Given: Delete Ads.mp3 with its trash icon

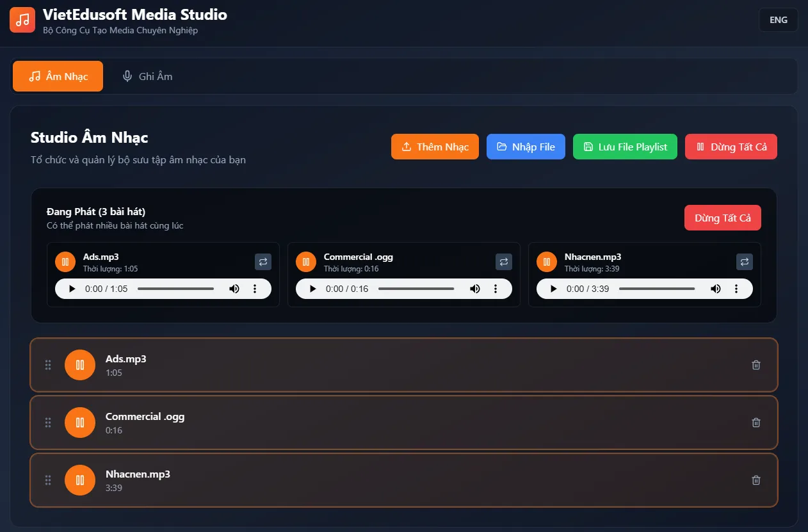Looking at the screenshot, I should coord(755,365).
